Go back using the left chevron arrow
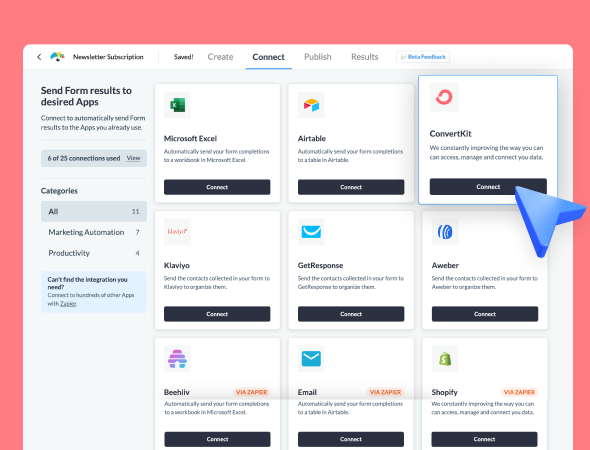The width and height of the screenshot is (590, 450). point(39,57)
